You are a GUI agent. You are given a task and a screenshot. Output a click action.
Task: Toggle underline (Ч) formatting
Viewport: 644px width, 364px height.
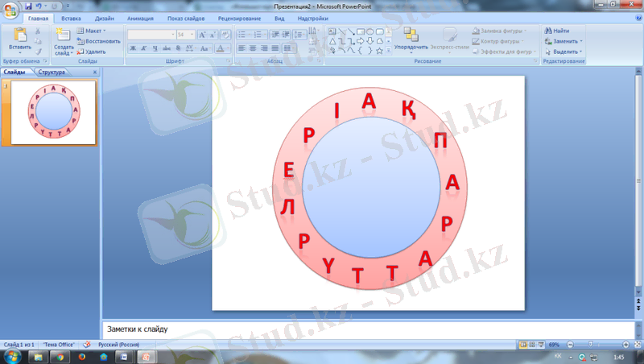155,48
